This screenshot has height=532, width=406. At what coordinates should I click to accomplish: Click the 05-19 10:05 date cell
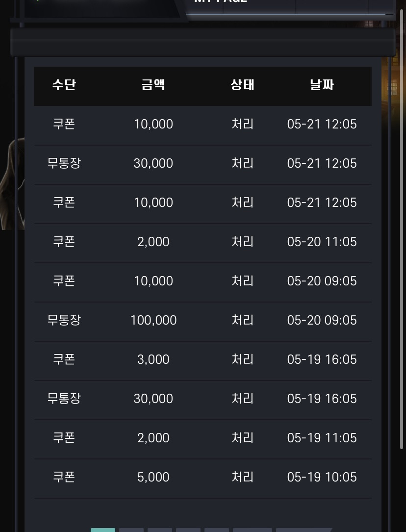point(322,477)
